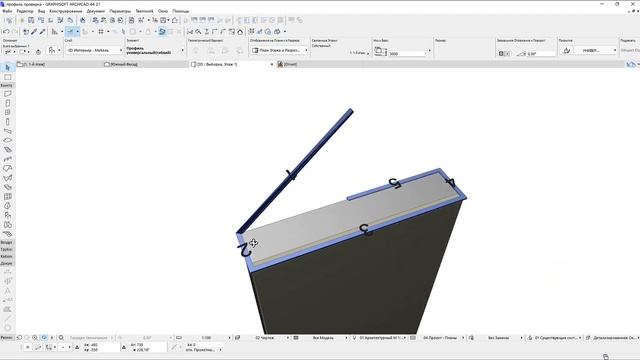
Task: Click the syringe Inject Parameters icon
Action: pyautogui.click(x=42, y=31)
